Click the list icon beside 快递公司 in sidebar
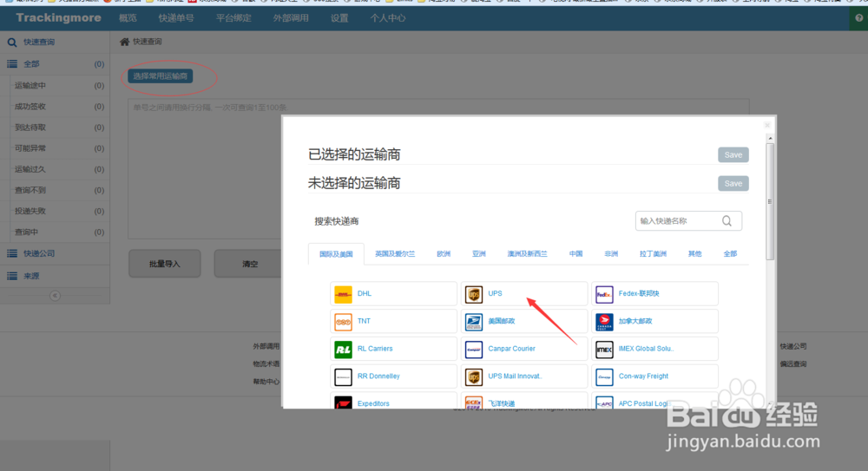Image resolution: width=868 pixels, height=471 pixels. coord(12,253)
